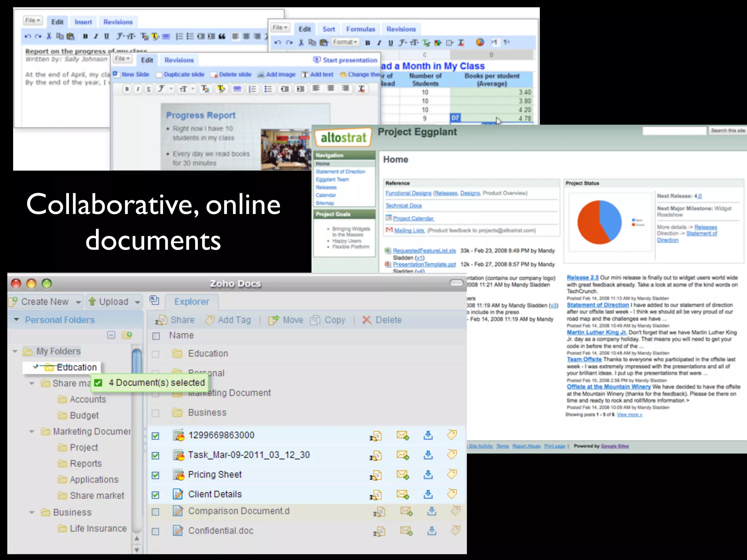Open the Release 2.5 post link

point(582,277)
